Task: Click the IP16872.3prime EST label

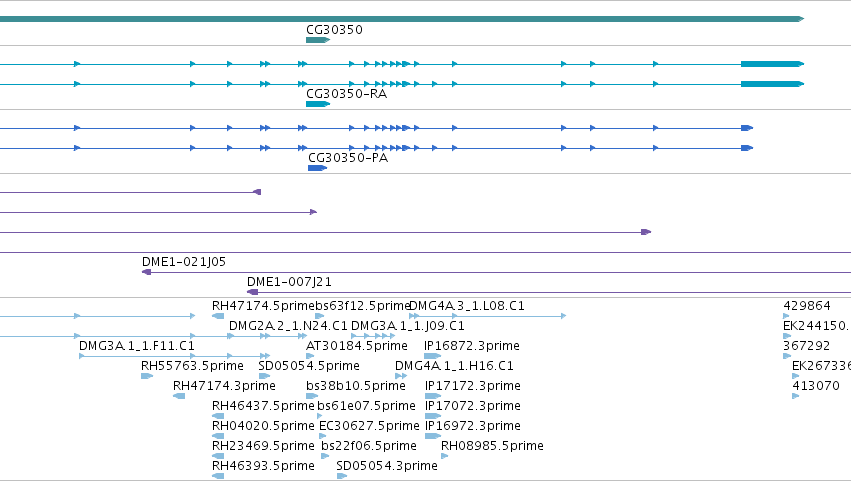Action: pos(472,346)
